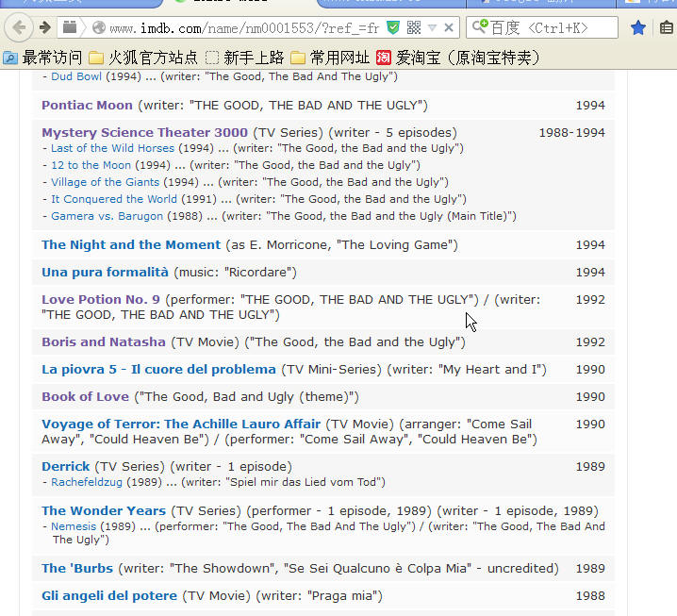Open Derrick TV series link

pos(66,467)
